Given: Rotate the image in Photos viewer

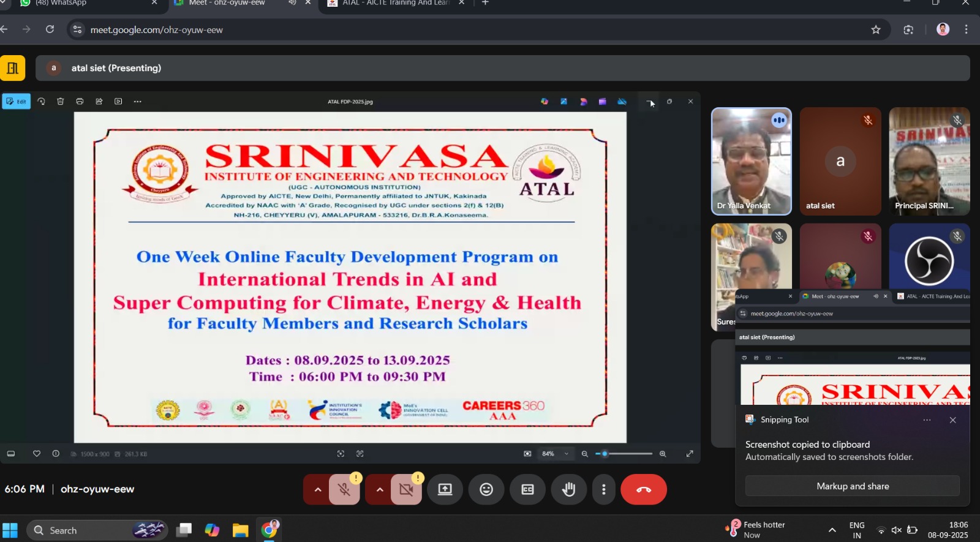Looking at the screenshot, I should (41, 102).
